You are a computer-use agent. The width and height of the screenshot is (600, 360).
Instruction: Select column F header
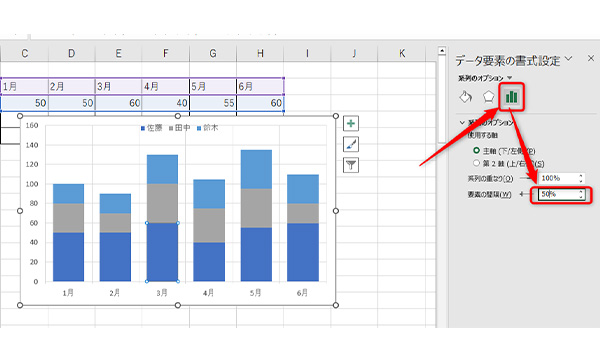tap(166, 54)
